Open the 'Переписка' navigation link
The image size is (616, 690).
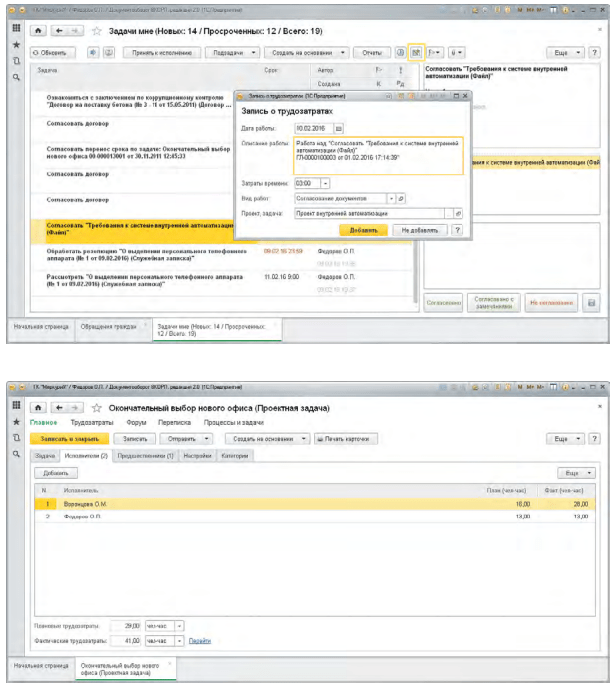(x=174, y=423)
